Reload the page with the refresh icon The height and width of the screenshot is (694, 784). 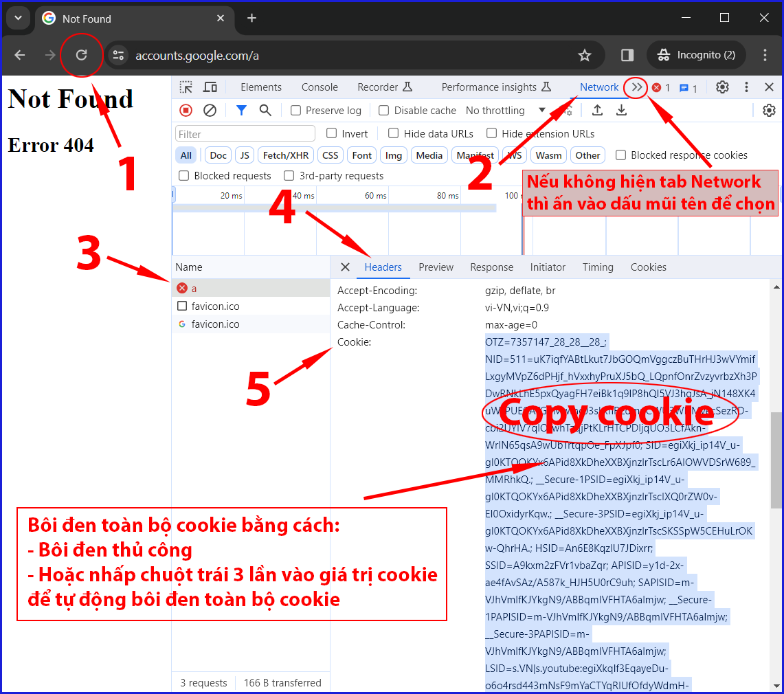tap(82, 55)
